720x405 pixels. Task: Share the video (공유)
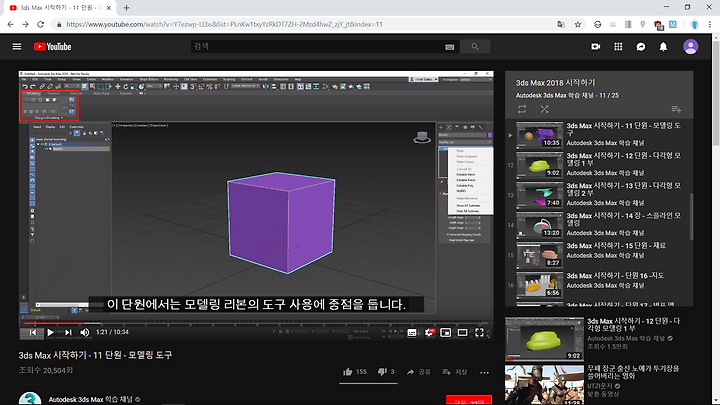point(419,372)
